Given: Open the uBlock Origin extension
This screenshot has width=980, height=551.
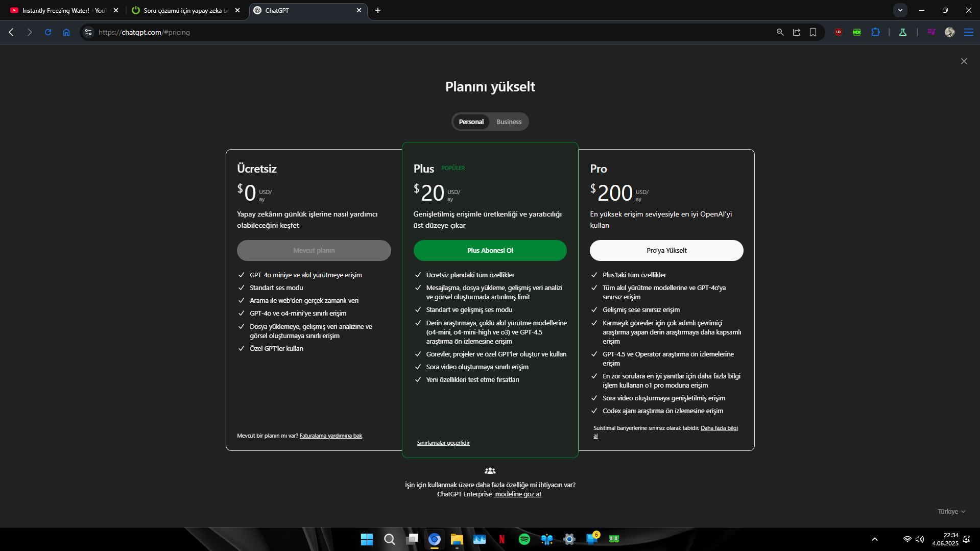Looking at the screenshot, I should pos(839,32).
